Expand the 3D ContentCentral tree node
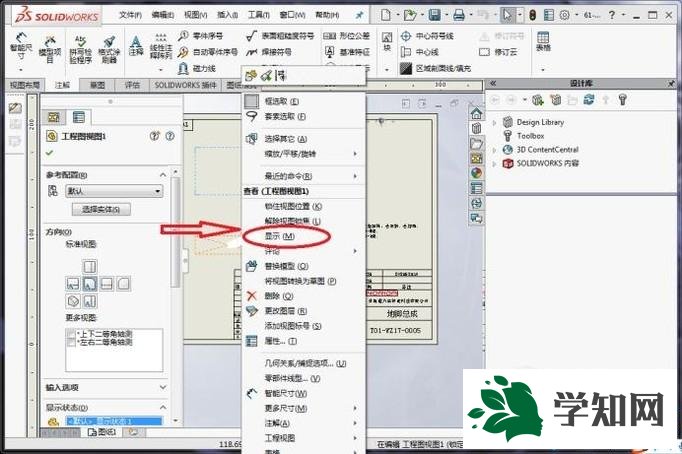 494,150
